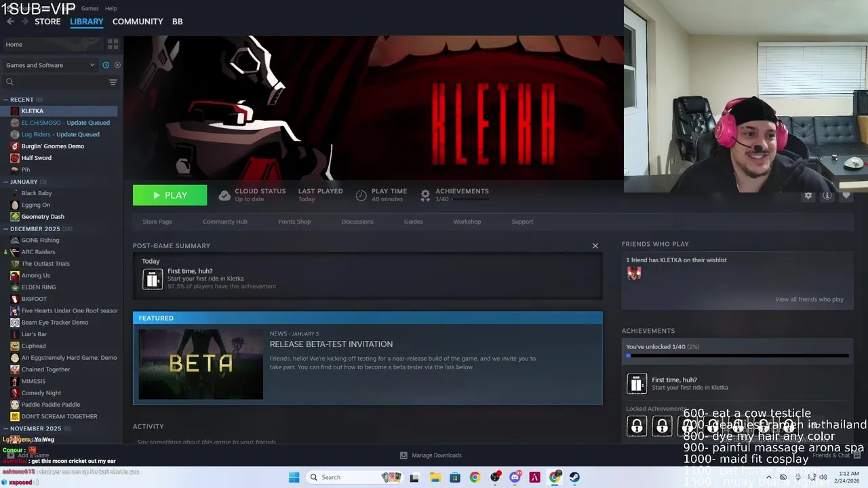Show hidden system tray icons
This screenshot has width=868, height=488.
pos(768,477)
